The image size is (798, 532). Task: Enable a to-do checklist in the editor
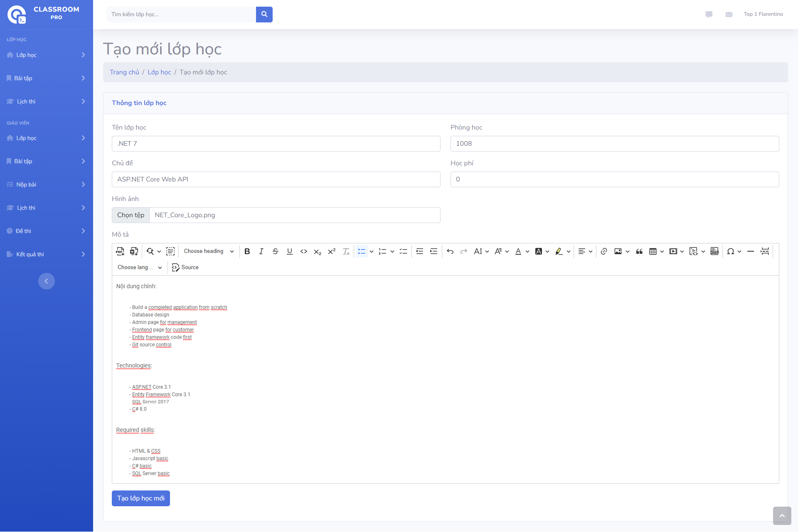[403, 251]
